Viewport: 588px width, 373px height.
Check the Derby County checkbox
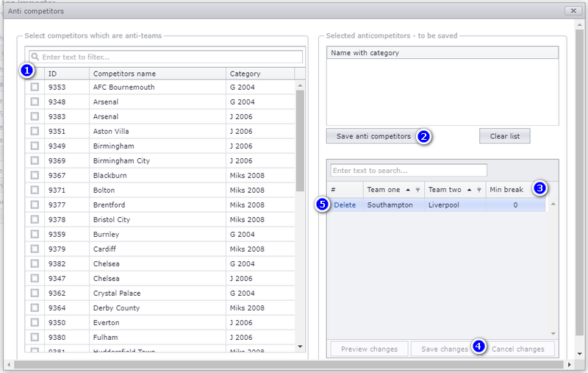[x=35, y=308]
